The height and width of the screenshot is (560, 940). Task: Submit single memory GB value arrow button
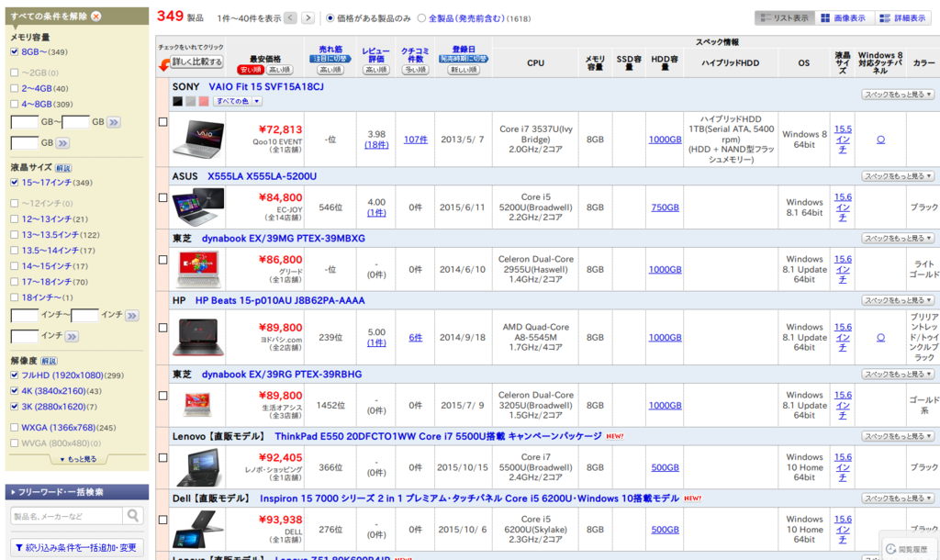pyautogui.click(x=62, y=143)
